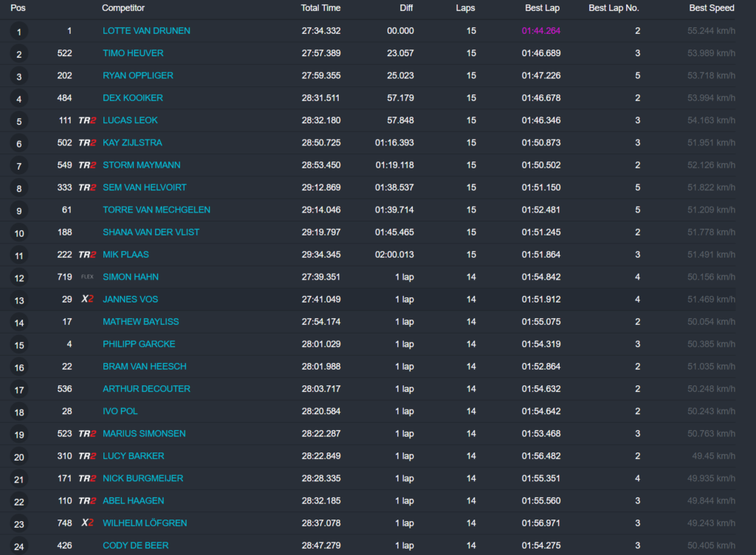
Task: Click the Diff column header
Action: click(406, 8)
